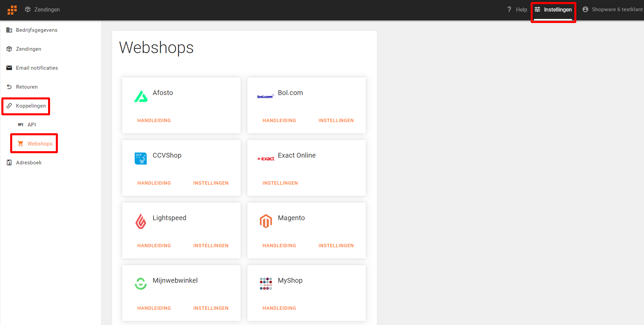Expand Koppelingen in the sidebar
Image resolution: width=644 pixels, height=325 pixels.
coord(31,106)
